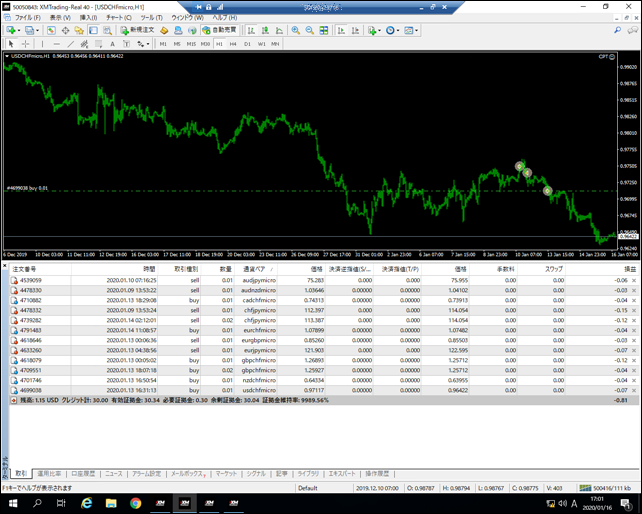Open the Windows Start menu
642x514 pixels.
click(13, 503)
